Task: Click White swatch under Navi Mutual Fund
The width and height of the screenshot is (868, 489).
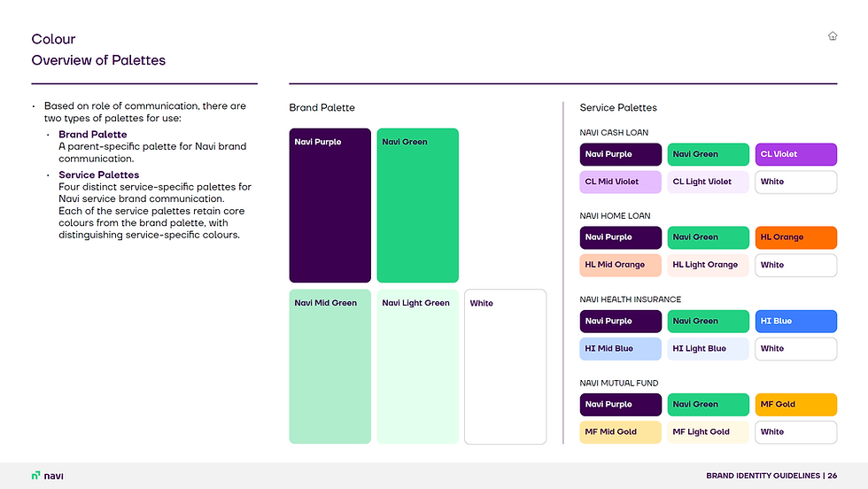Action: pyautogui.click(x=796, y=432)
